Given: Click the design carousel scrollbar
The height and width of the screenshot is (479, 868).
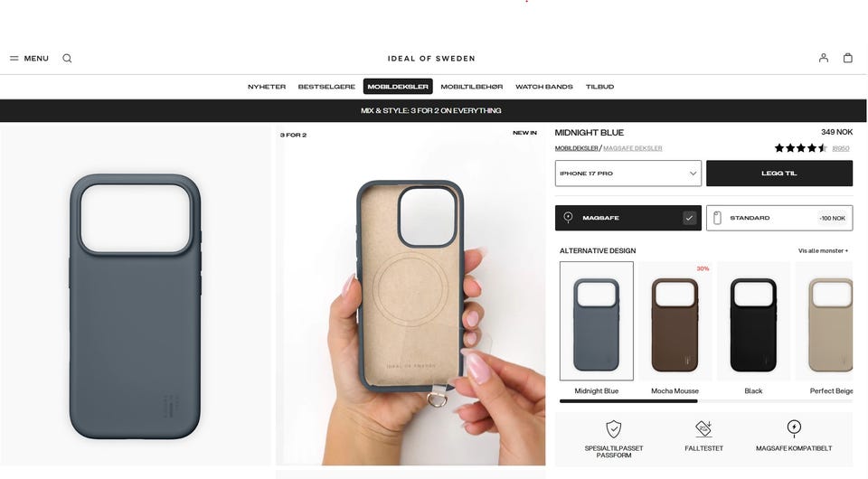Looking at the screenshot, I should [x=706, y=401].
